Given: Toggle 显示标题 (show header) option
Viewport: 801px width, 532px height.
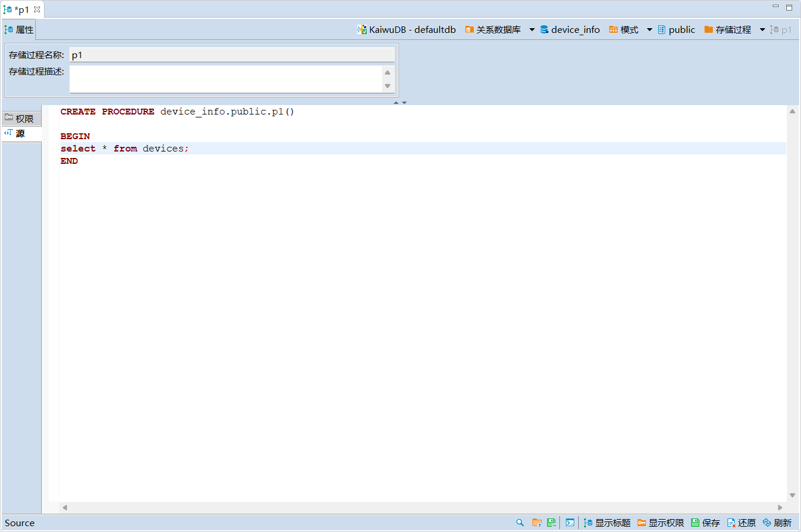Looking at the screenshot, I should pos(607,523).
